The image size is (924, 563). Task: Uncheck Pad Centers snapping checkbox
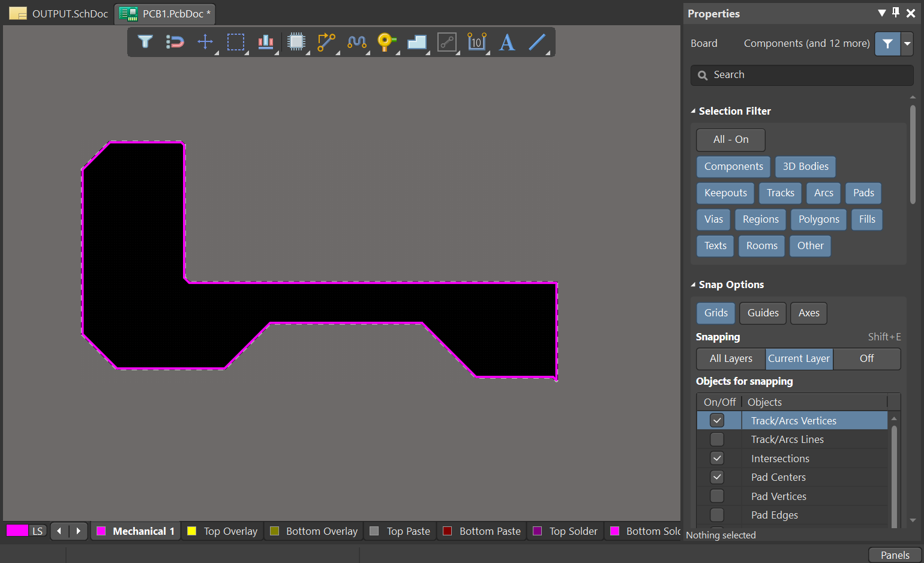717,477
